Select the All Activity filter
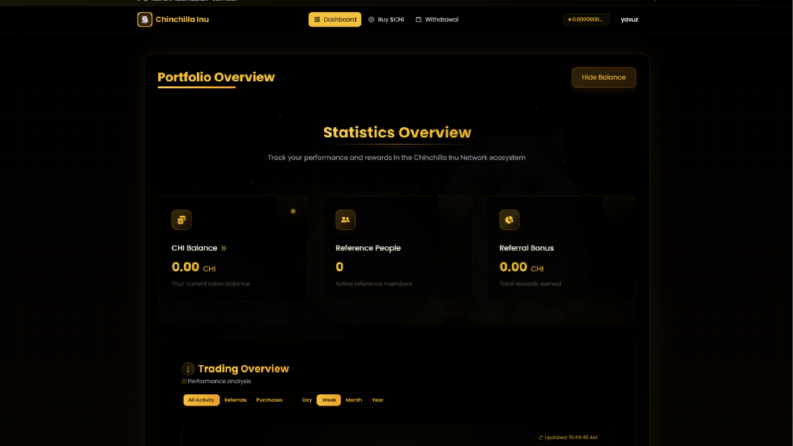This screenshot has width=793, height=446. (x=201, y=400)
